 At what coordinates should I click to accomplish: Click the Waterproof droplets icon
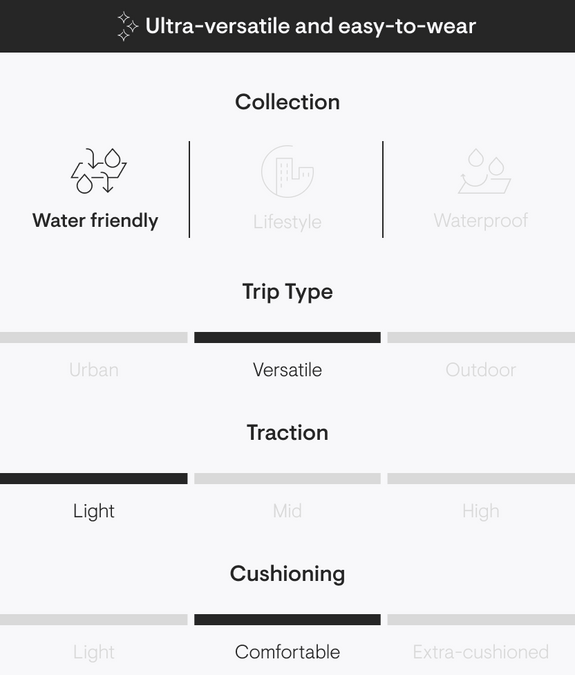click(484, 171)
